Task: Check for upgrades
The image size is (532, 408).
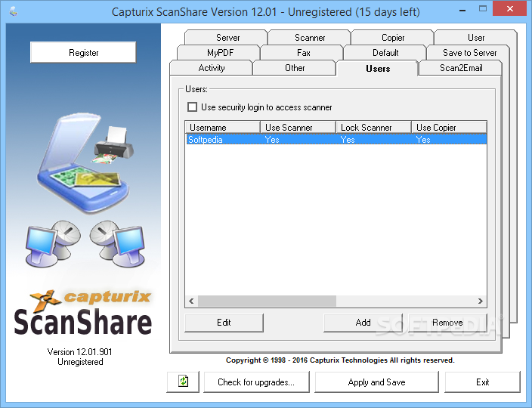Action: pos(256,382)
